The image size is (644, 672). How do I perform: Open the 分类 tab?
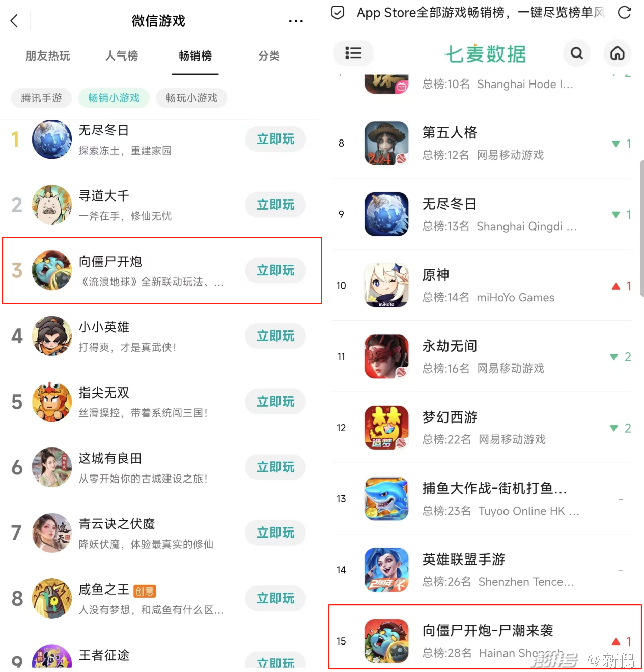tap(269, 56)
